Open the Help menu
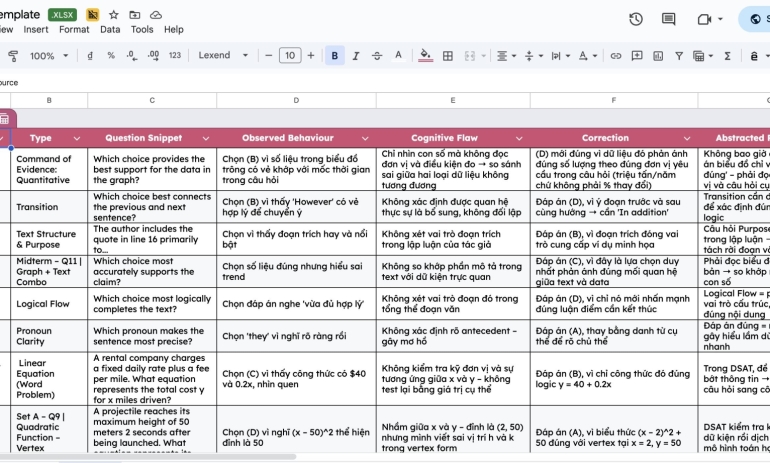770x463 pixels. pos(174,29)
